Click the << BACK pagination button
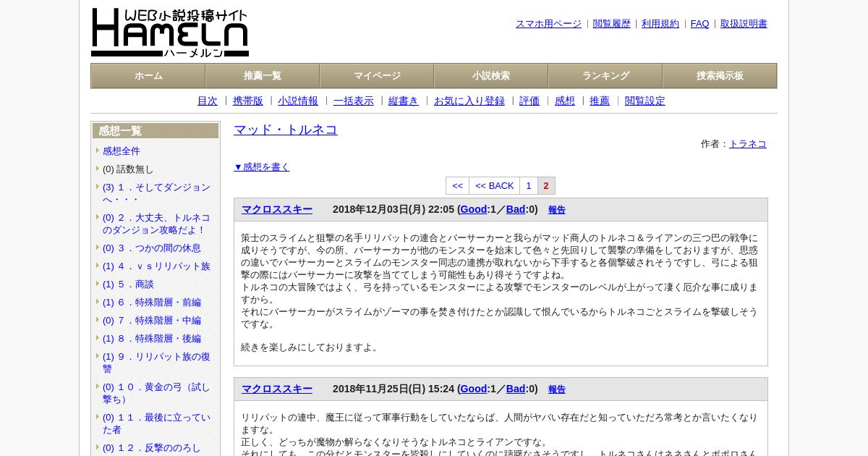 [x=495, y=186]
